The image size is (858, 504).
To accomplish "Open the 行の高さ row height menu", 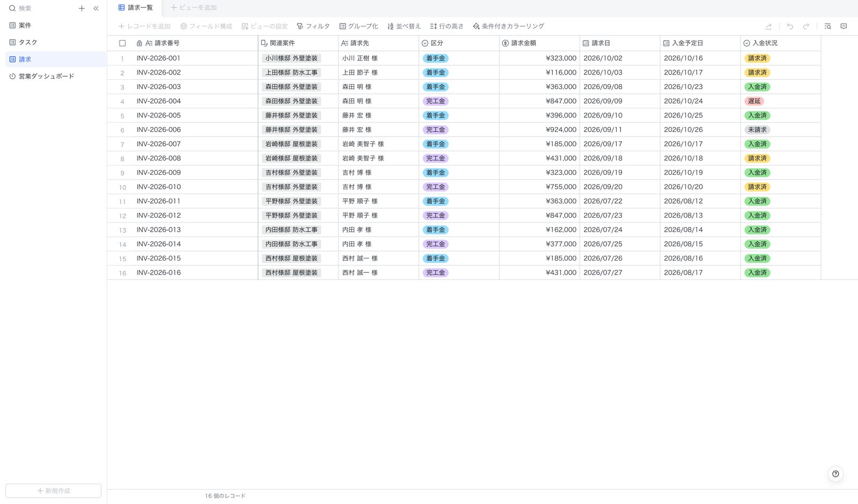I will click(447, 26).
